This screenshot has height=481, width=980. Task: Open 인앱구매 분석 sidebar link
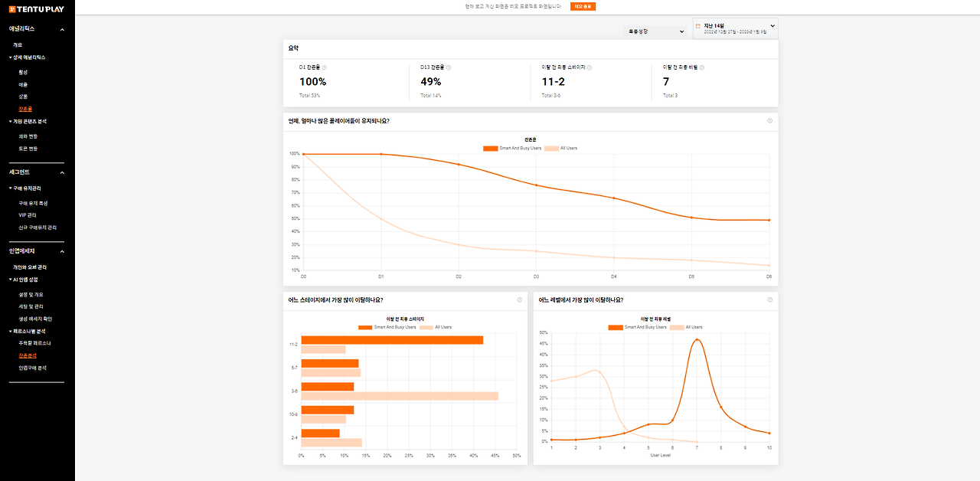[32, 368]
